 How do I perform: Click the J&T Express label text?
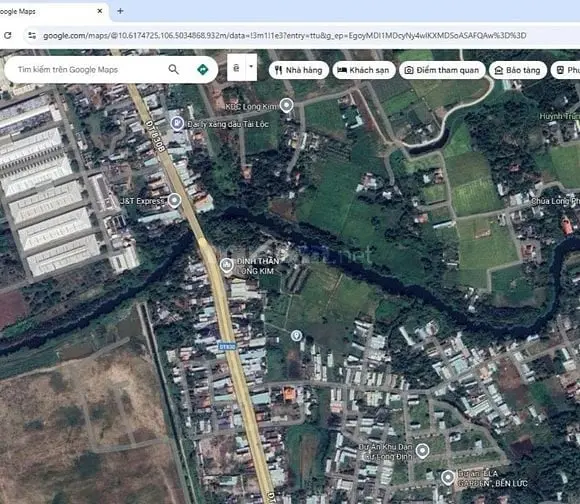click(142, 201)
